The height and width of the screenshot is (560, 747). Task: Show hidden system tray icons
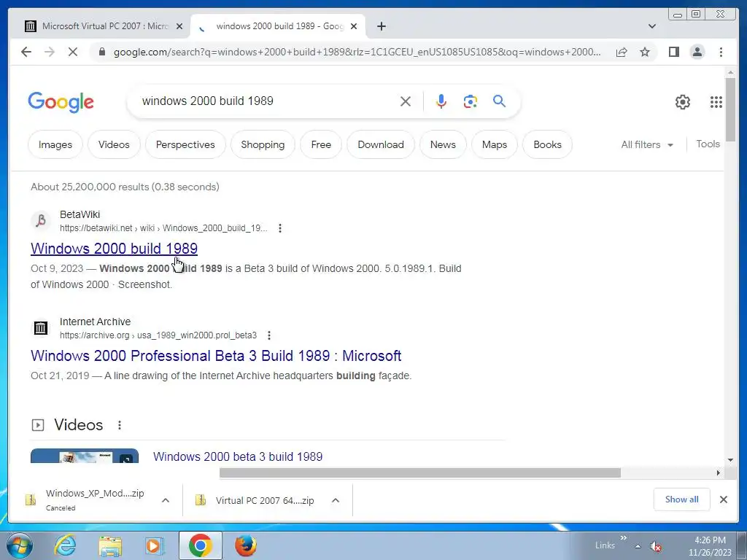click(638, 546)
